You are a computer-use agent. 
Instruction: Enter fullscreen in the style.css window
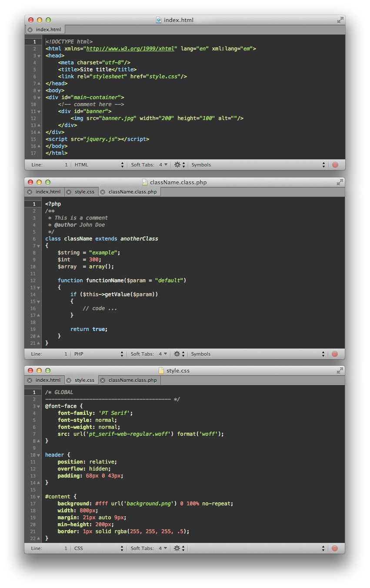tap(340, 371)
